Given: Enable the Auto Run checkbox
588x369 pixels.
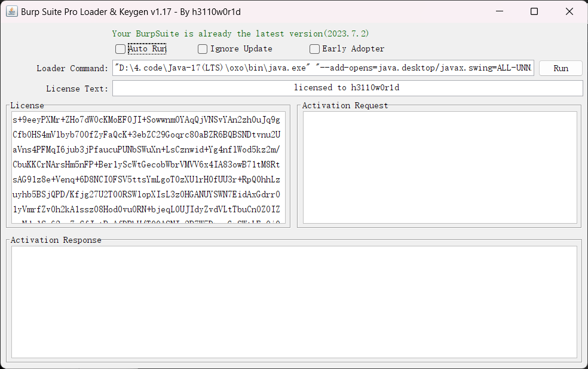Looking at the screenshot, I should click(121, 49).
